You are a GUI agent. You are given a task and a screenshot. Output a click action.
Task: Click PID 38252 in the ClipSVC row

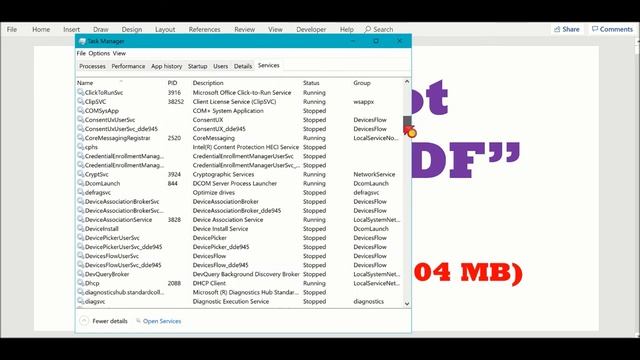[176, 102]
